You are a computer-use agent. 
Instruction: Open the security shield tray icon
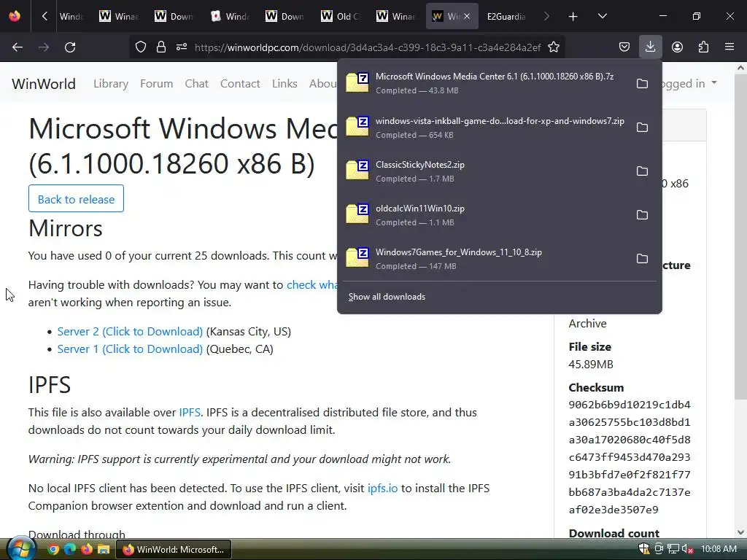coord(644,550)
